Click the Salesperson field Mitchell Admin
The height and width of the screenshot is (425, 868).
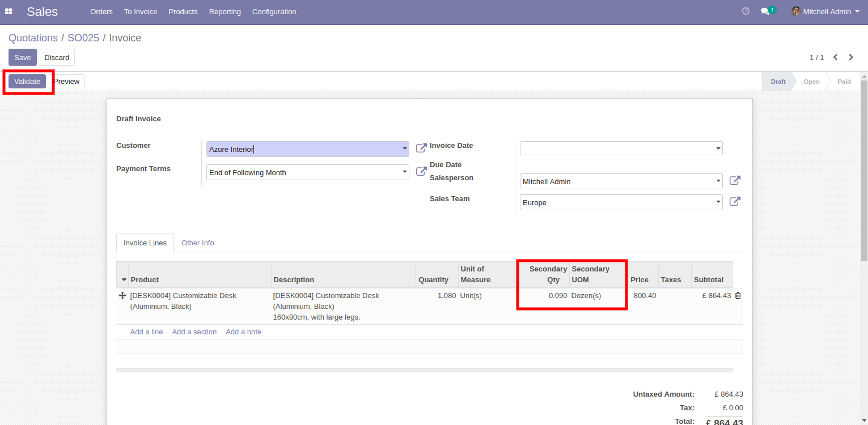pyautogui.click(x=621, y=181)
